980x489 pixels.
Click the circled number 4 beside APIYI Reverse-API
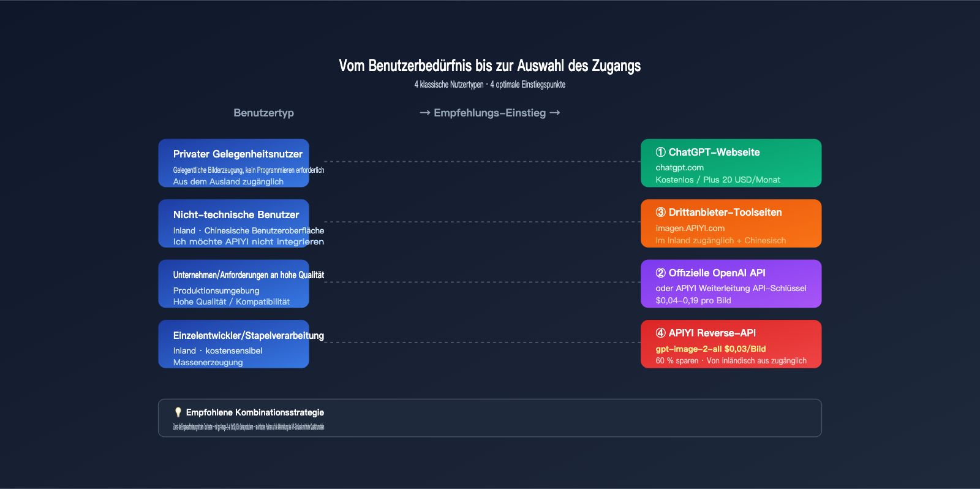660,333
